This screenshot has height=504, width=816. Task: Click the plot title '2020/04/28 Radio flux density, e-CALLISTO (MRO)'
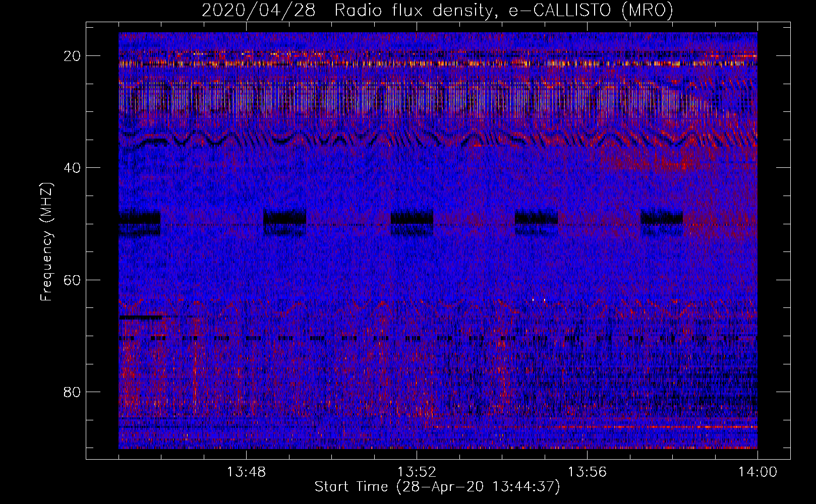pyautogui.click(x=438, y=10)
